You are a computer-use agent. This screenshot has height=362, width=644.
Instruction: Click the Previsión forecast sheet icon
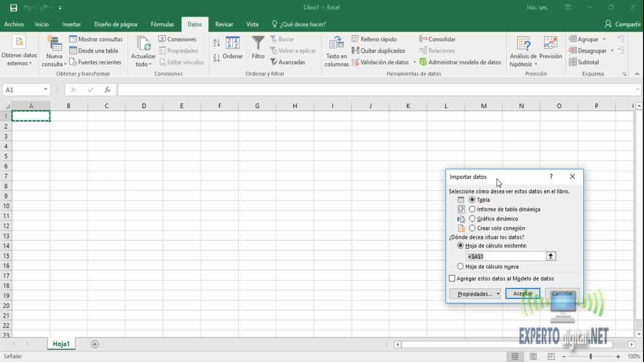550,43
